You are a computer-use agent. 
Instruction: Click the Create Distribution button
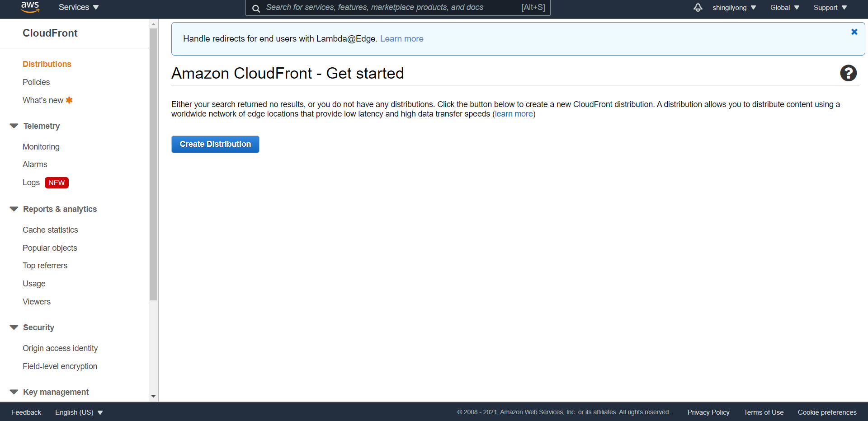(215, 144)
